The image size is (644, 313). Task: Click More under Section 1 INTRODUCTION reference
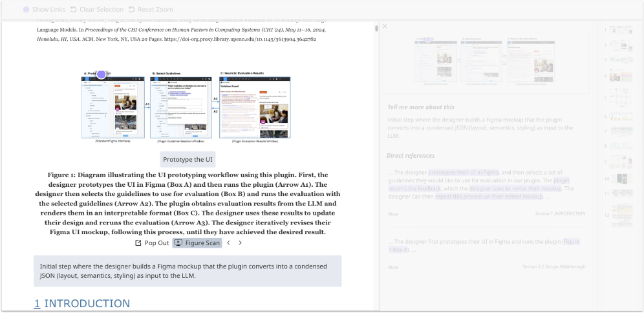[393, 214]
